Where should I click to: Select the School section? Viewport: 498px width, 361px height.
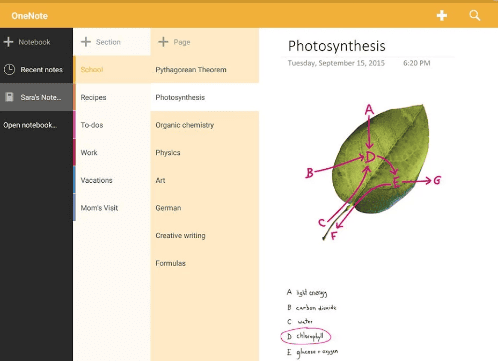112,69
